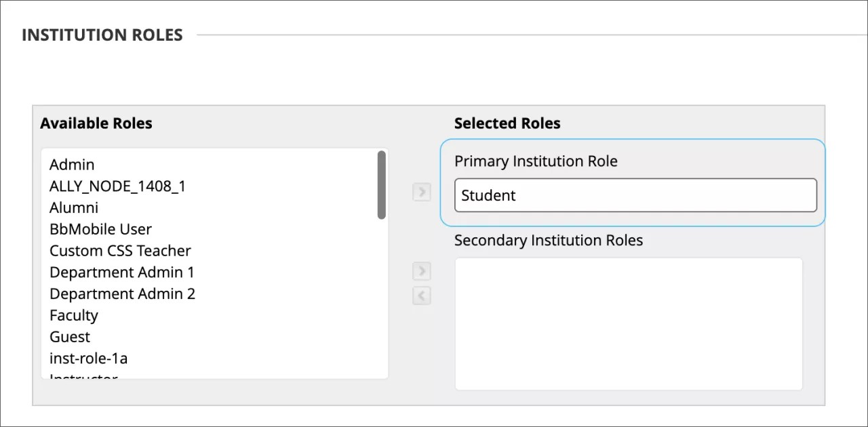Select the Custom CSS Teacher role
868x427 pixels.
point(120,251)
